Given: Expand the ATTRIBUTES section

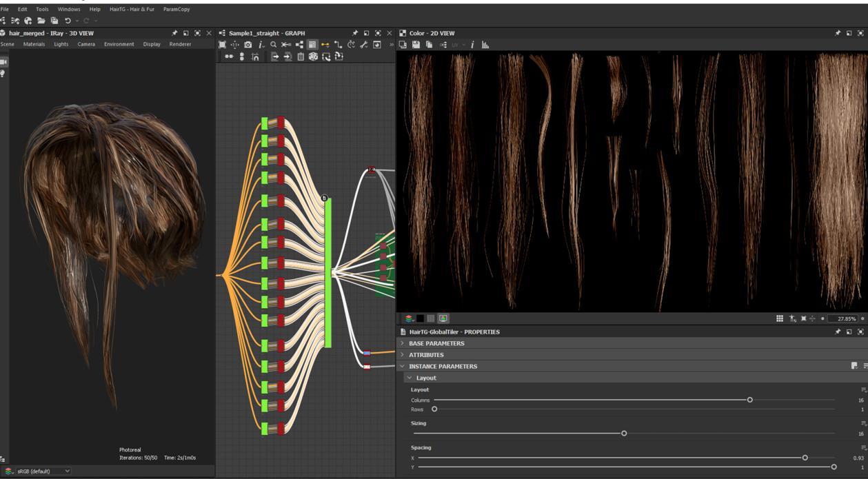Looking at the screenshot, I should [426, 355].
